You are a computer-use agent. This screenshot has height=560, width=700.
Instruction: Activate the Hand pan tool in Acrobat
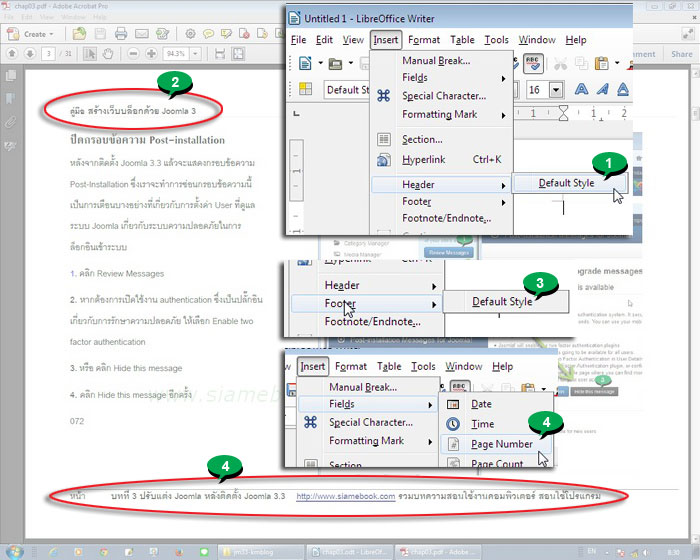click(108, 54)
